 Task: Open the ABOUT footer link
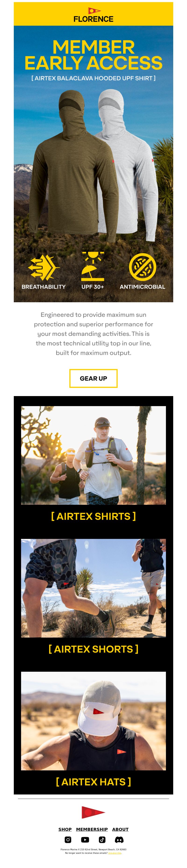120,829
